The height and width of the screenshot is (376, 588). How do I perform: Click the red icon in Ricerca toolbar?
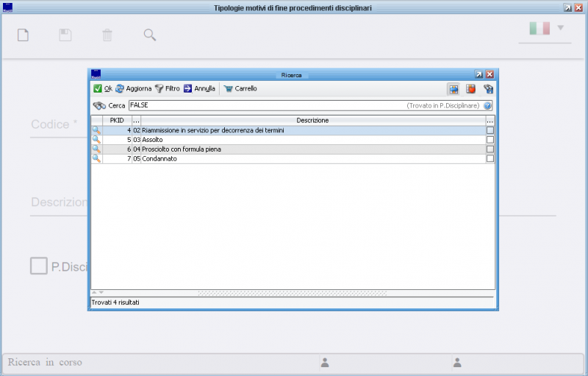(470, 89)
